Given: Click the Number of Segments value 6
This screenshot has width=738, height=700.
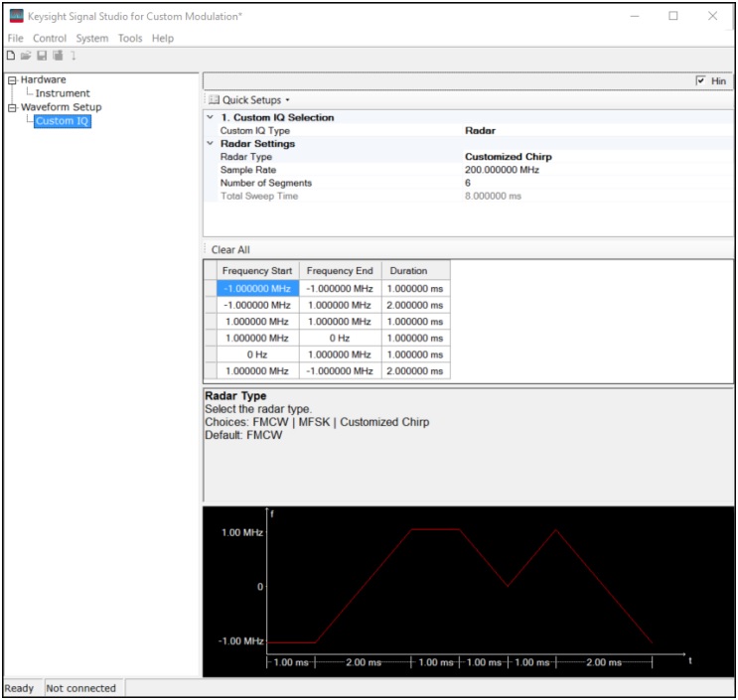Looking at the screenshot, I should (468, 183).
